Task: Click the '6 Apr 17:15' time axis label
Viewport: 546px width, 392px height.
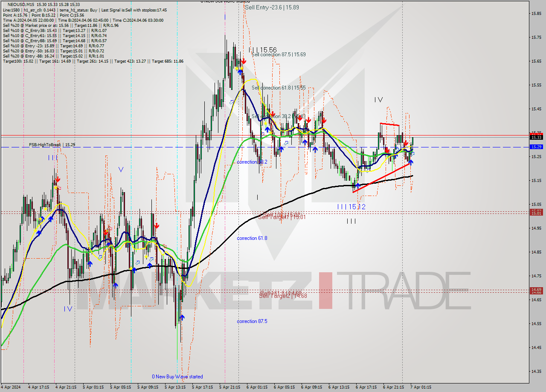Action: pyautogui.click(x=366, y=387)
